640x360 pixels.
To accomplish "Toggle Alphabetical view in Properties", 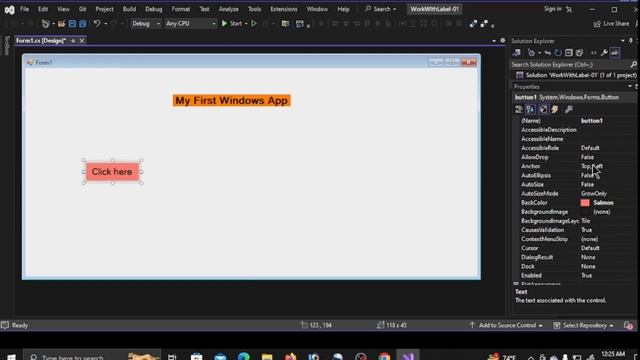I will (x=530, y=109).
